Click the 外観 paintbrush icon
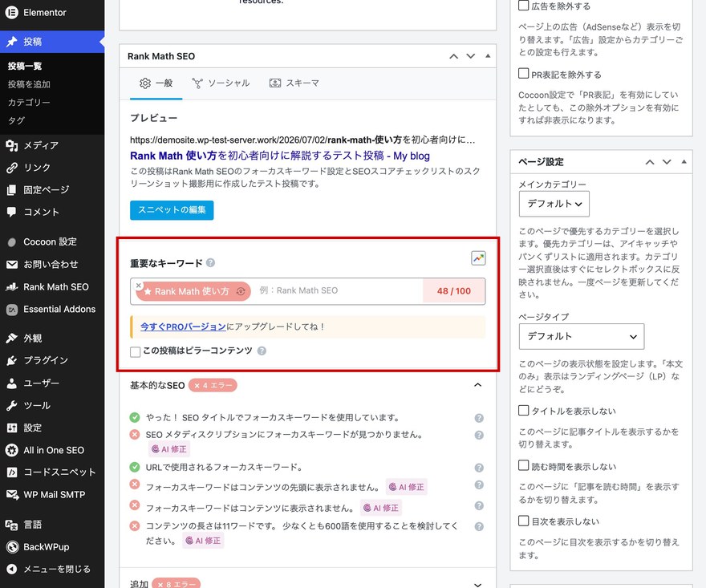The width and height of the screenshot is (706, 588). point(12,339)
